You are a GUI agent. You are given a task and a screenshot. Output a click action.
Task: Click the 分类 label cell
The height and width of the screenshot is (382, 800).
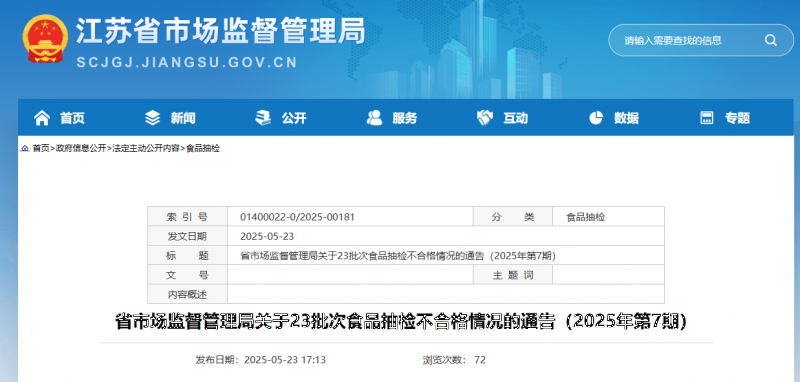[x=513, y=217]
